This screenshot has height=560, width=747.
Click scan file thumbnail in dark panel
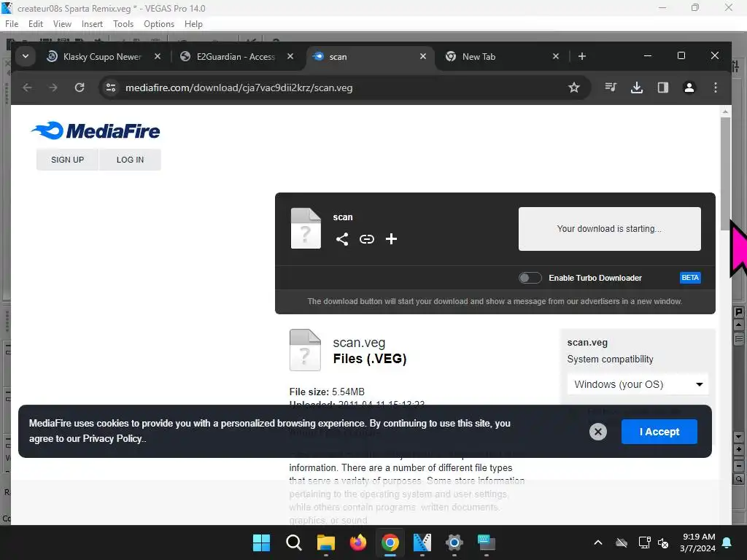306,228
